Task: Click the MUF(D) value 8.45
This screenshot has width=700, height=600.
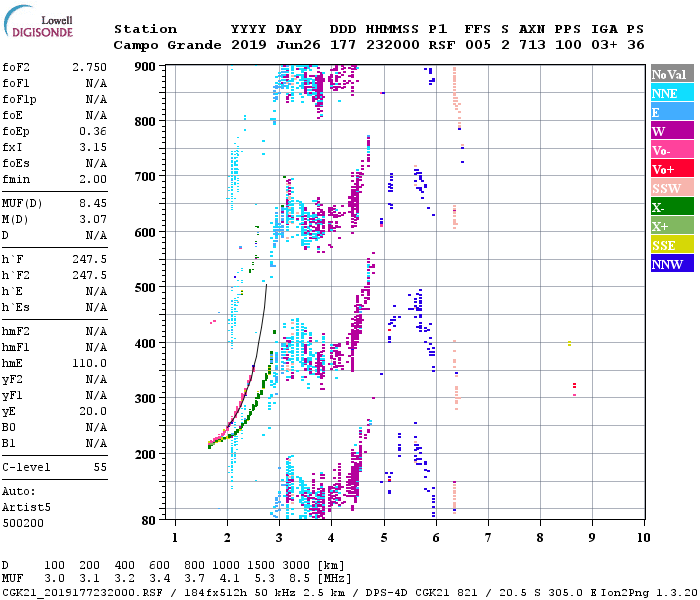Action: coord(93,204)
